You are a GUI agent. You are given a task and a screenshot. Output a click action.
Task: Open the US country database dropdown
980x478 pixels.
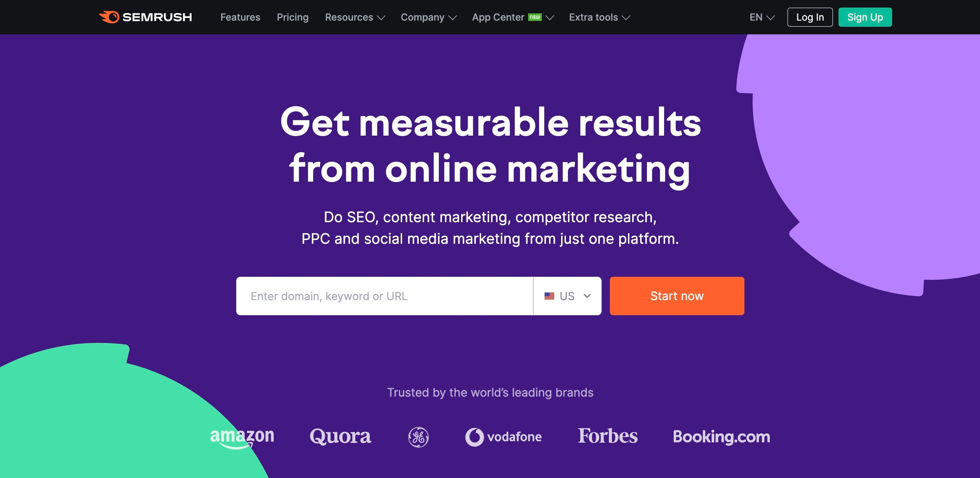(567, 296)
